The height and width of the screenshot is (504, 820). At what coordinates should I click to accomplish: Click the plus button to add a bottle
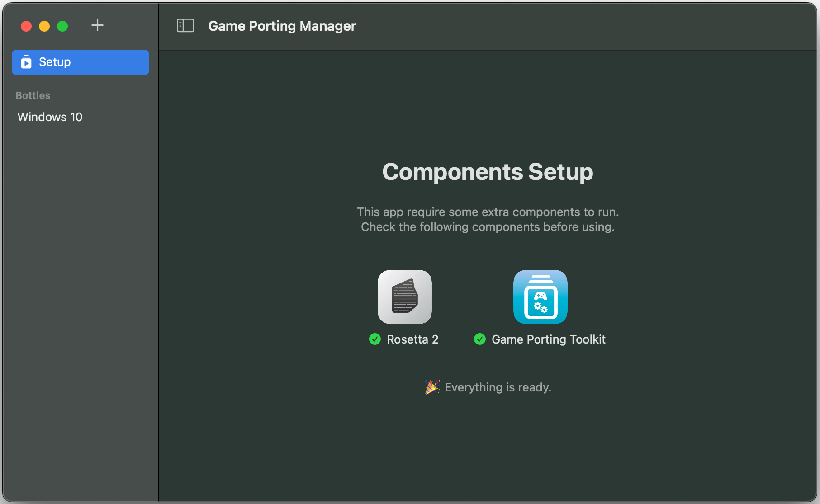coord(97,25)
